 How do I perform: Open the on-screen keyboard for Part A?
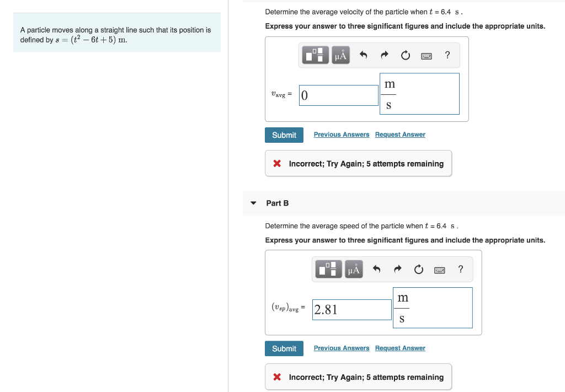click(x=426, y=55)
